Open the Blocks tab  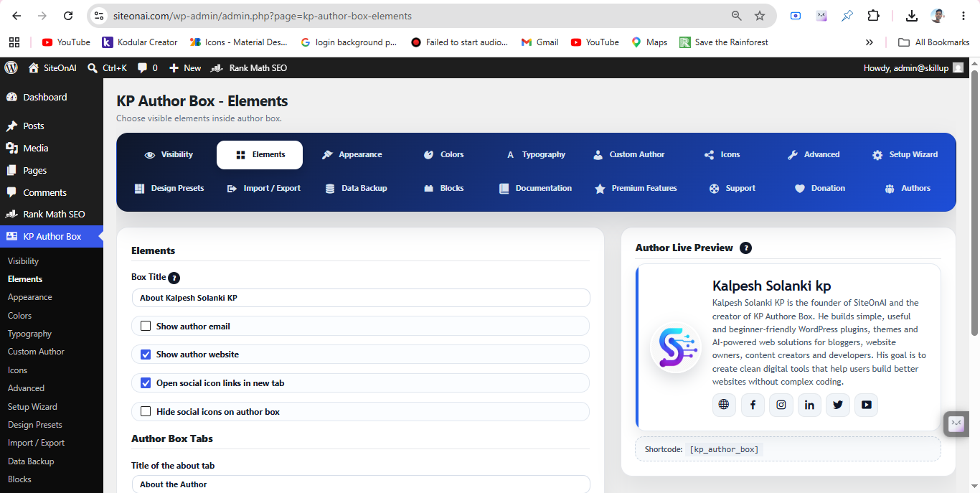443,188
